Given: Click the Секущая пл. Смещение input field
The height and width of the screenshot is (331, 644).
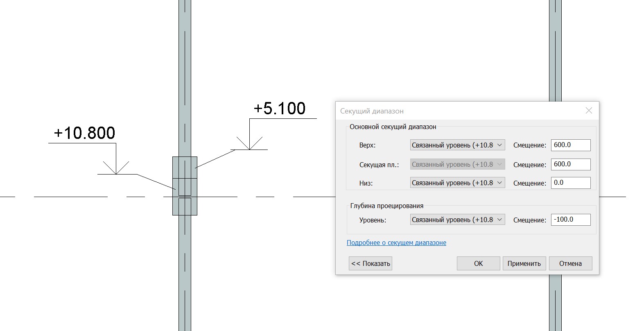Looking at the screenshot, I should pos(571,164).
